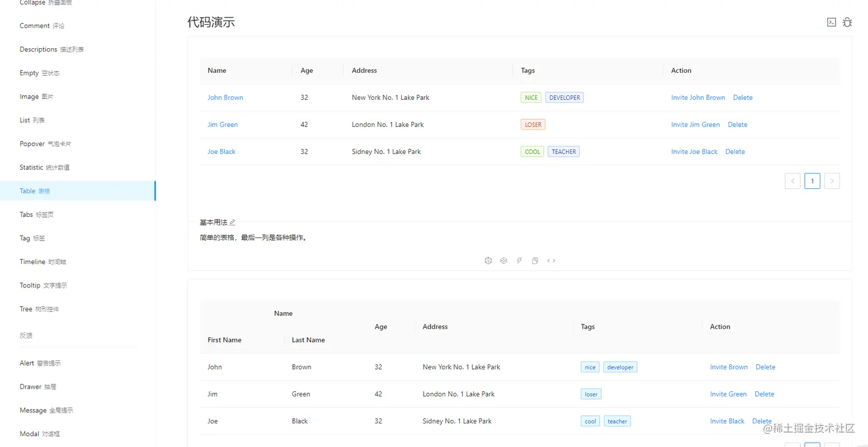Screen dimensions: 868x447
Task: Open the demo in StackBlitz
Action: (x=519, y=261)
